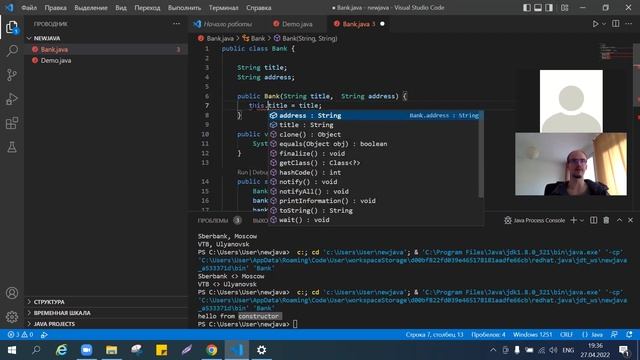Open Demo.java in explorer tree
Image resolution: width=640 pixels, height=360 pixels.
tap(106, 60)
